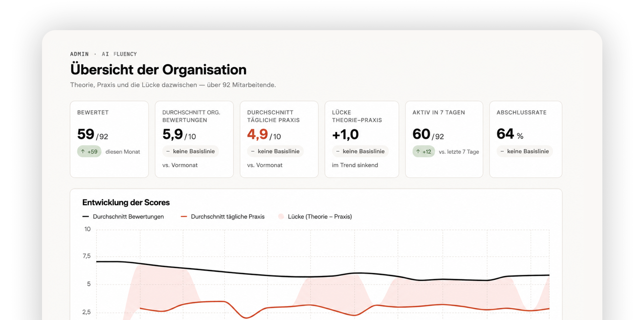
Task: Click 'keine Basislinie' badge under +1,0
Action: (x=360, y=151)
